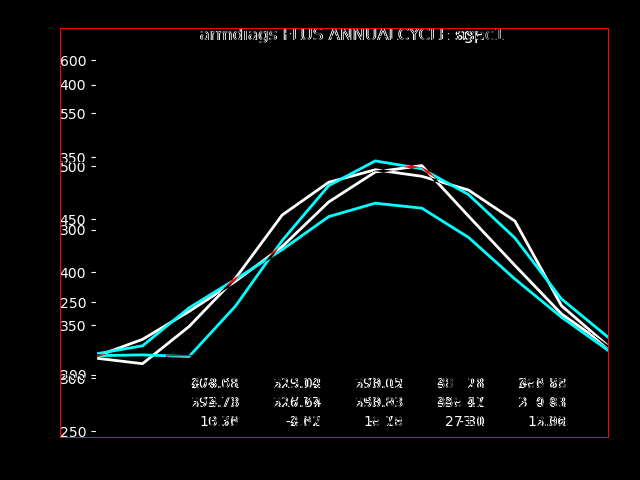Viewport: 640px width, 480px height.
Task: Click the 550 axis tick label
Action: tap(73, 114)
